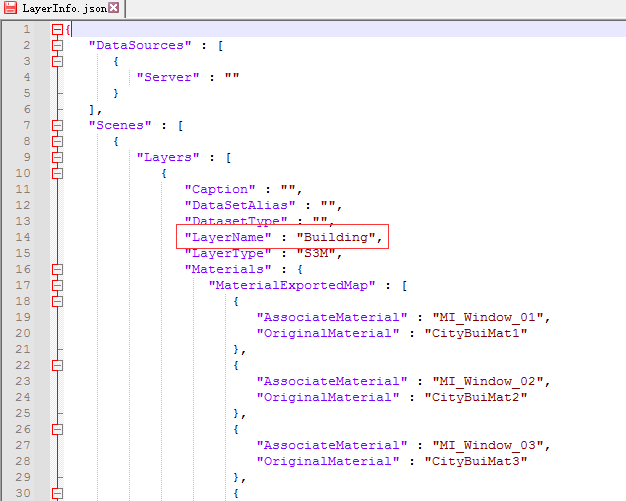
Task: Collapse the Layers array fold marker
Action: 57,157
